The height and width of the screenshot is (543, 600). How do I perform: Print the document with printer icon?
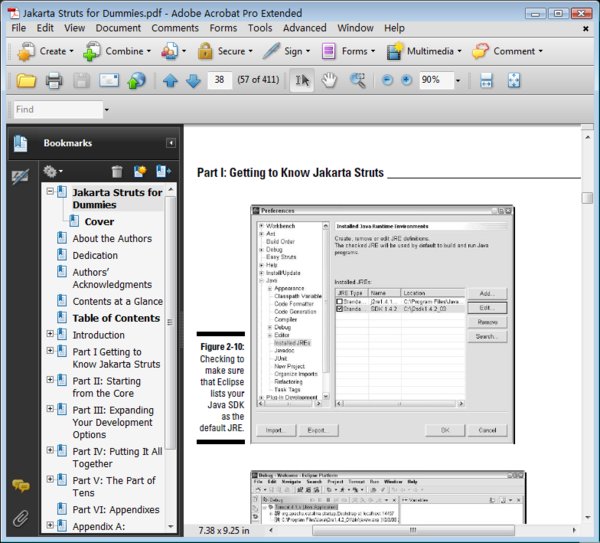(x=54, y=81)
